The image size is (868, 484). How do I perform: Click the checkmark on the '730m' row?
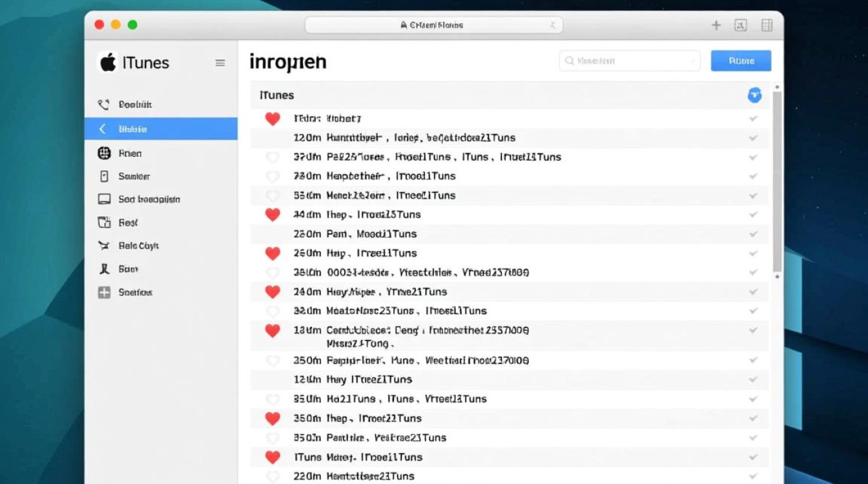click(x=753, y=176)
